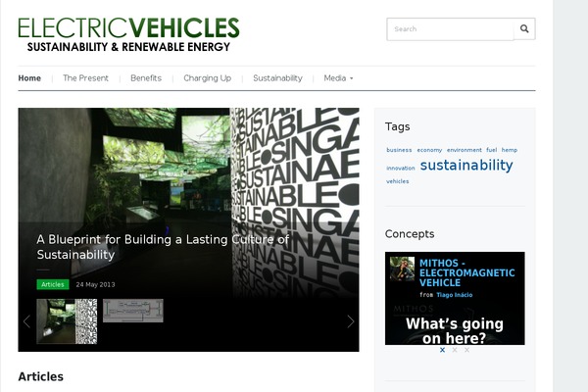The width and height of the screenshot is (588, 392).
Task: Open the Electric Vehicles site logo
Action: [x=128, y=34]
